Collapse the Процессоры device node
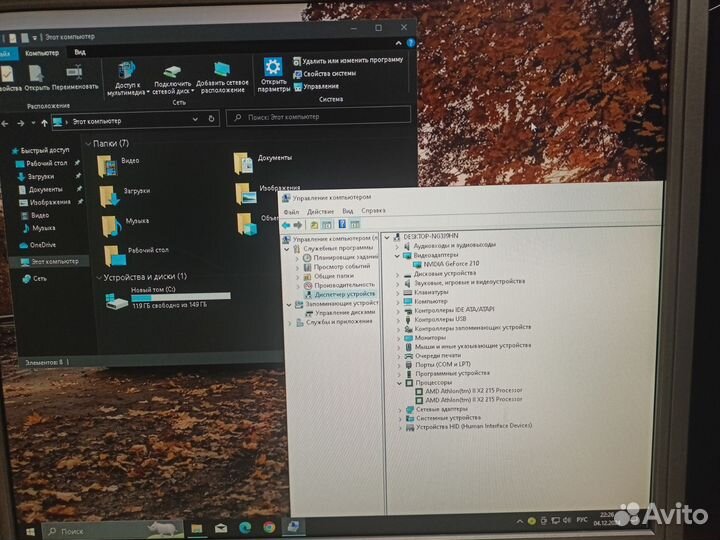720x540 pixels. click(x=398, y=382)
